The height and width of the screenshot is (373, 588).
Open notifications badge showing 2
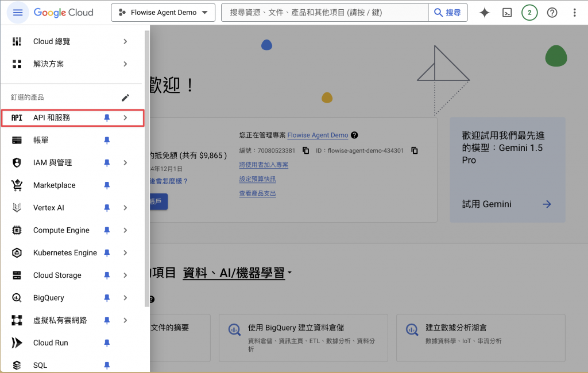tap(529, 13)
